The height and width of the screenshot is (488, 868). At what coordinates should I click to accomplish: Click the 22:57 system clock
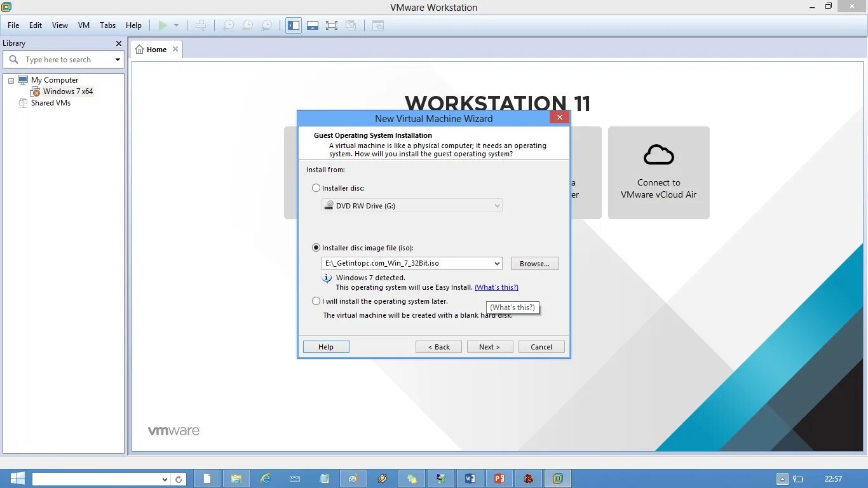(833, 479)
